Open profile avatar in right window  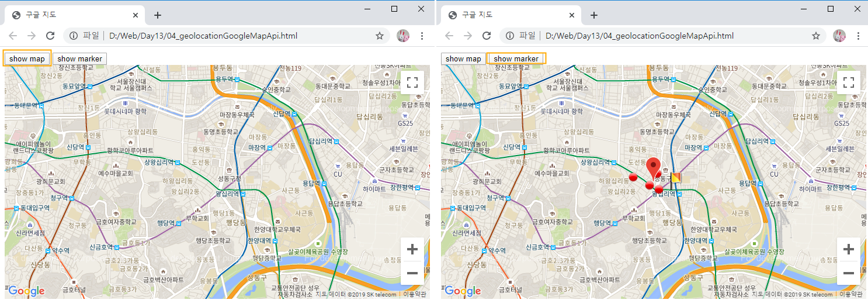[839, 36]
